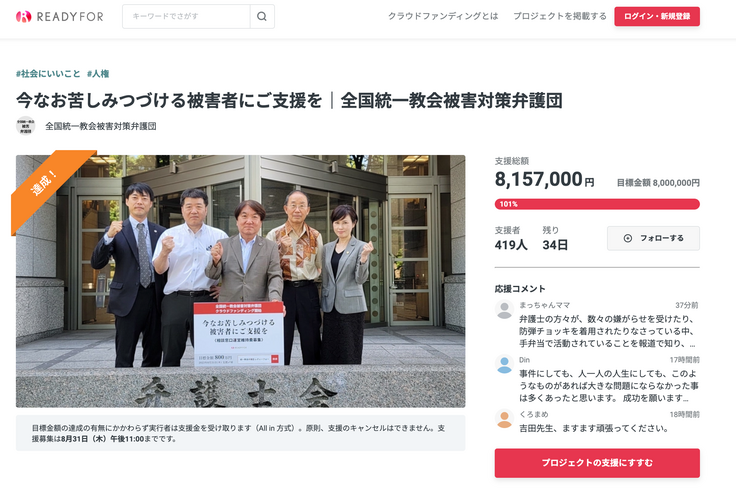Open the project main photo

[x=240, y=281]
